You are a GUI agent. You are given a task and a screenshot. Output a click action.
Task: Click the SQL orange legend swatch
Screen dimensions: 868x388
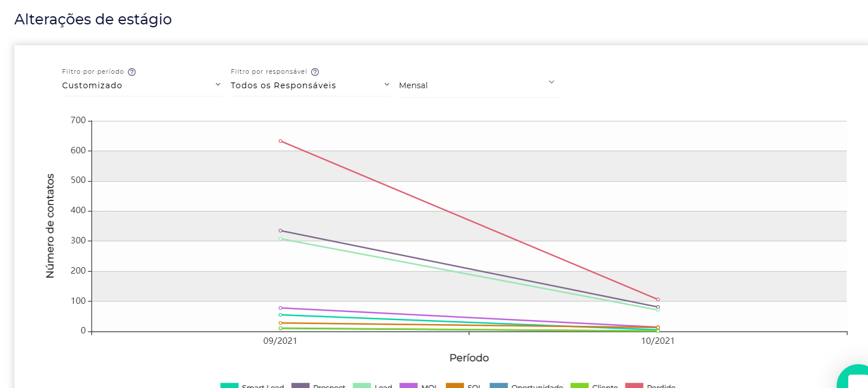[x=455, y=386]
